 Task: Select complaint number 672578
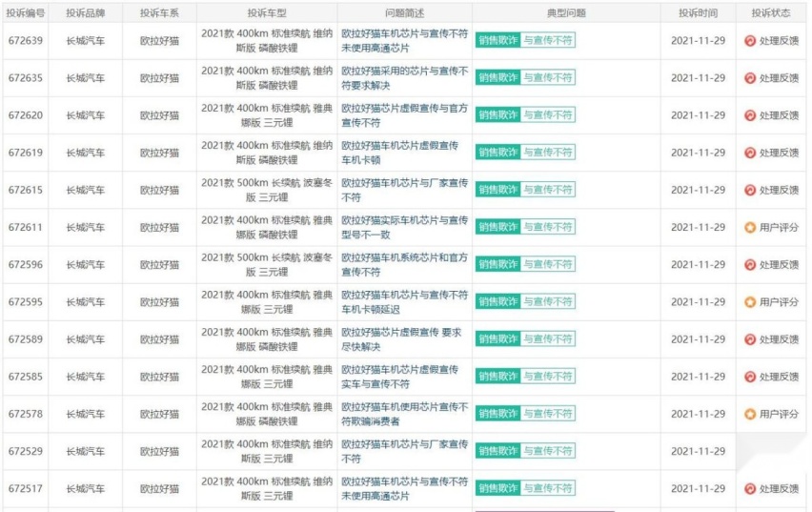pyautogui.click(x=26, y=414)
